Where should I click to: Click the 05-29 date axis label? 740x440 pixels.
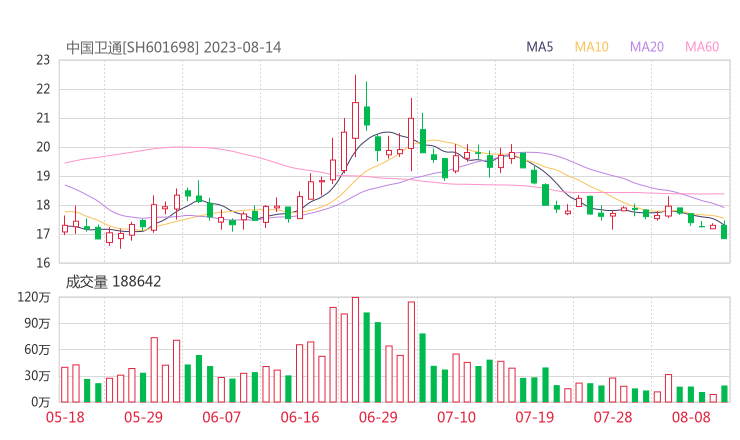(143, 417)
